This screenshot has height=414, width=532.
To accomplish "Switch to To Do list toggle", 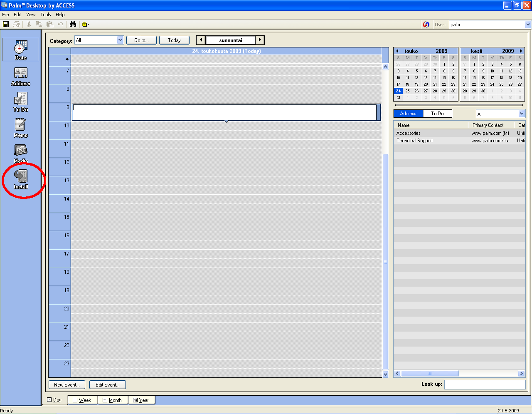I will (x=437, y=114).
